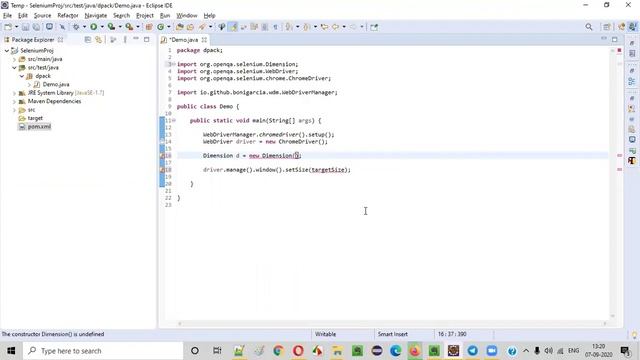Click the green Run button
Viewport: 640px width, 360px height.
(93, 27)
